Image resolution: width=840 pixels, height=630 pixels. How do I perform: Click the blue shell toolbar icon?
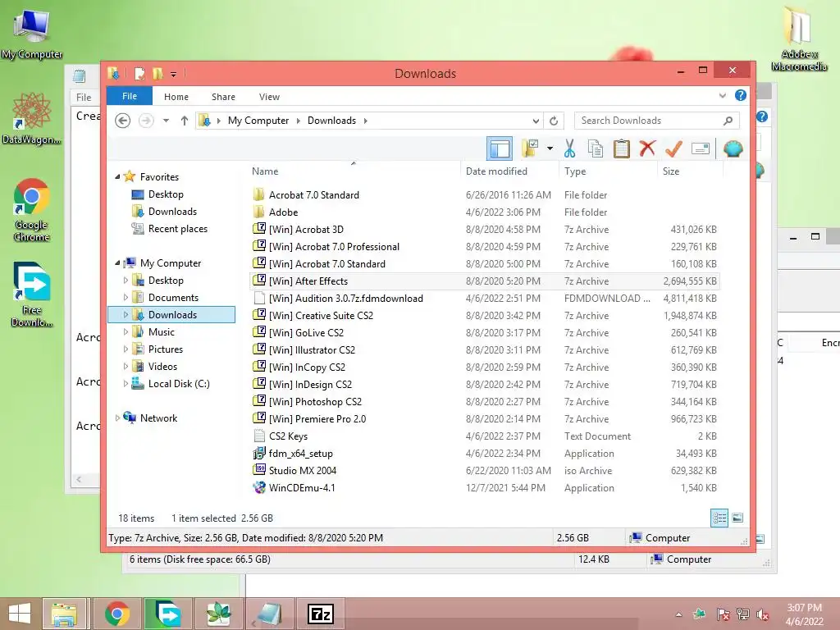click(733, 148)
